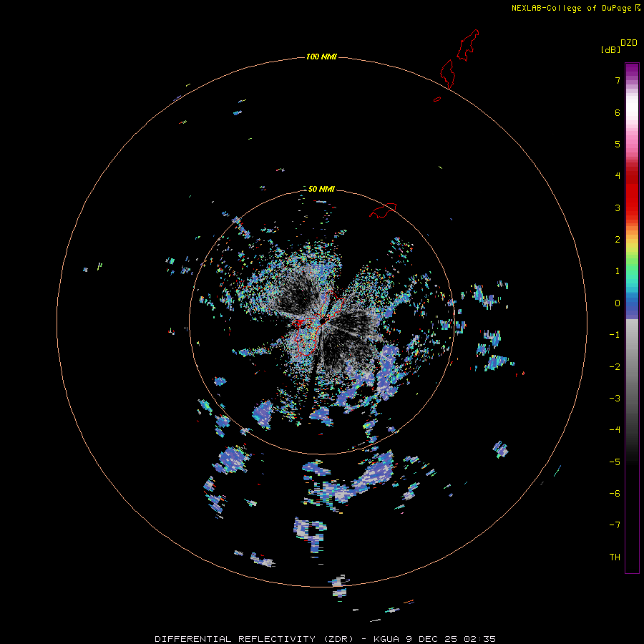Select the -2 dB scale label
This screenshot has height=644, width=644.
click(x=615, y=367)
